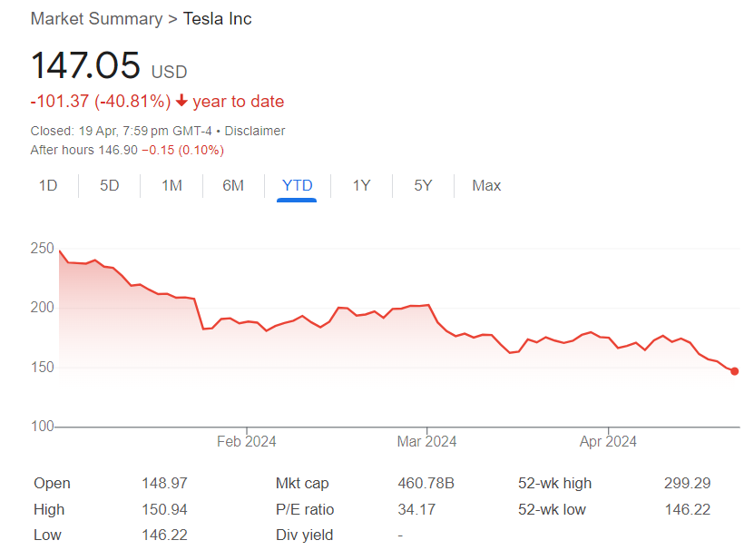Click the Feb 2024 axis label
754x560 pixels.
[x=246, y=441]
